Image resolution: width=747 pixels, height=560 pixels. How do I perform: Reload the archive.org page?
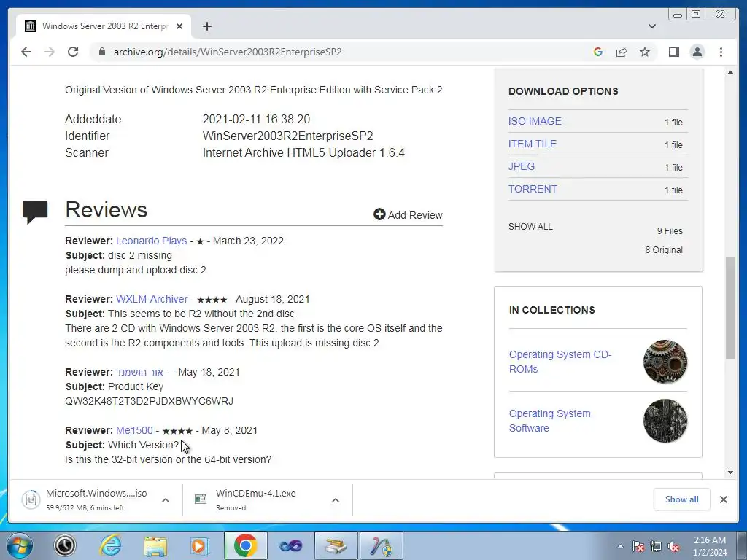pos(73,52)
